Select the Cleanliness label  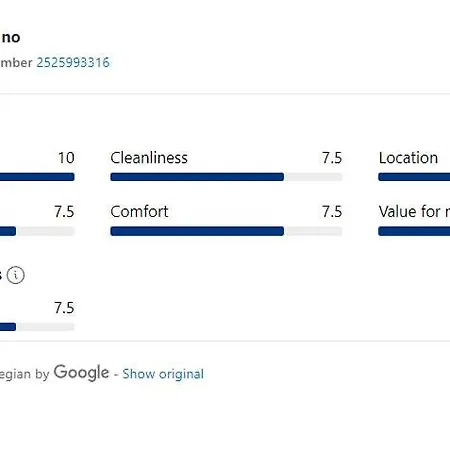click(x=149, y=158)
